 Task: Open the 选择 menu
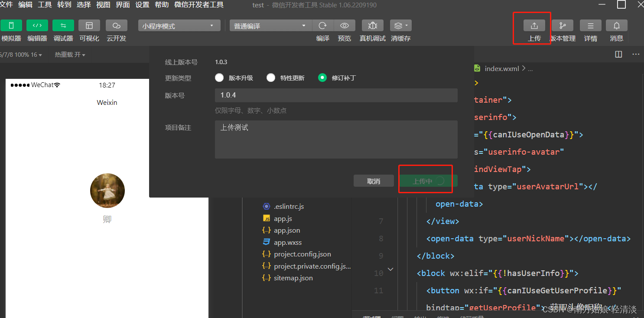(x=84, y=5)
